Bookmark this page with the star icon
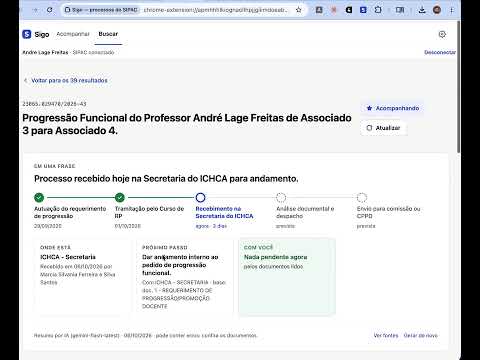This screenshot has width=480, height=360. [299, 10]
